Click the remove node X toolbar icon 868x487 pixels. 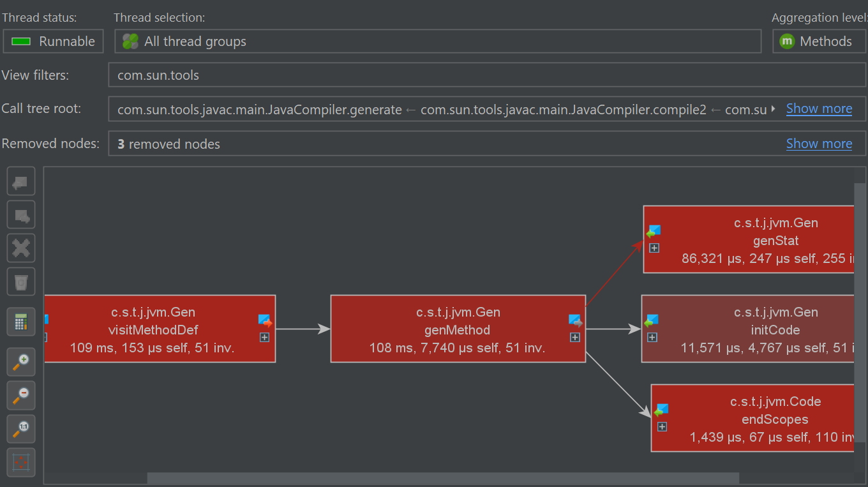pyautogui.click(x=21, y=248)
